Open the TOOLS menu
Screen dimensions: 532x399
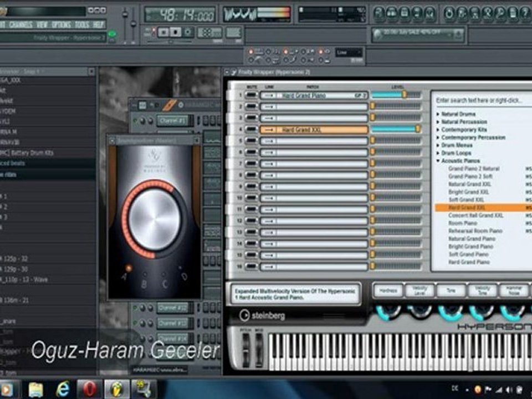point(82,25)
